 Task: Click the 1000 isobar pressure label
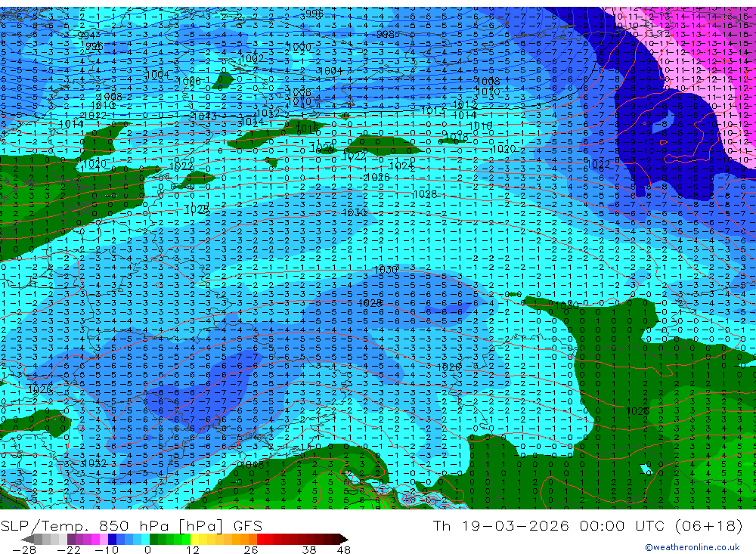[299, 48]
